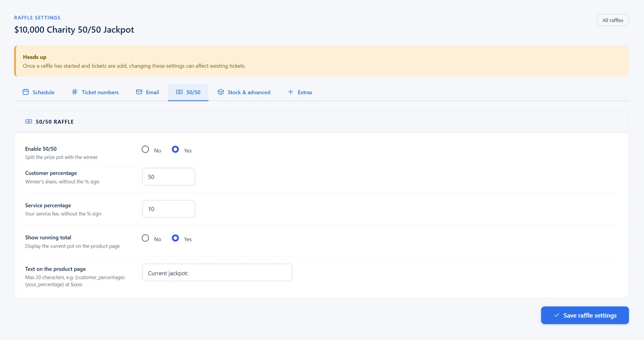Image resolution: width=644 pixels, height=340 pixels.
Task: Click the 'Once a raffle has started' warning text
Action: tap(134, 66)
